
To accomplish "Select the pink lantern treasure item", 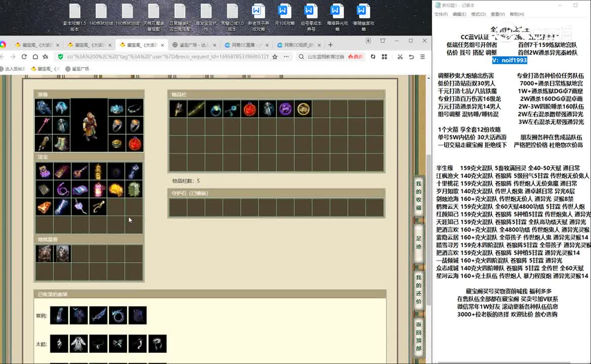I will [x=98, y=189].
